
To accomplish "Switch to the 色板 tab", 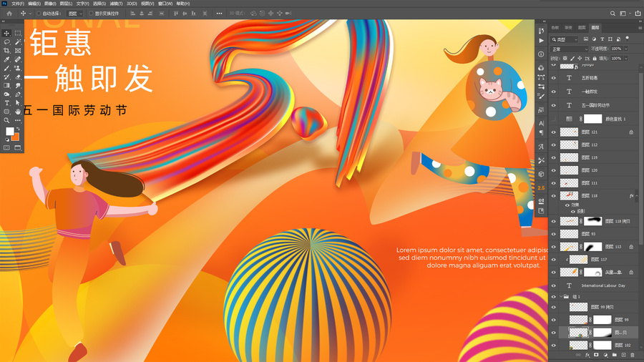I will coord(555,28).
